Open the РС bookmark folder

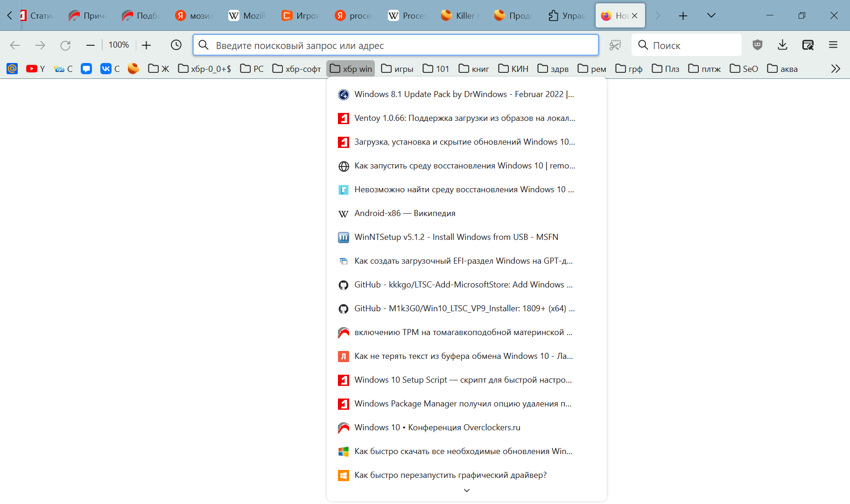point(252,69)
